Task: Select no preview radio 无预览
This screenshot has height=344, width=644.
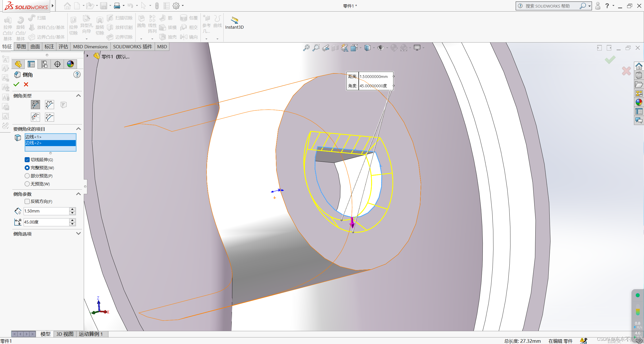Action: click(x=27, y=184)
